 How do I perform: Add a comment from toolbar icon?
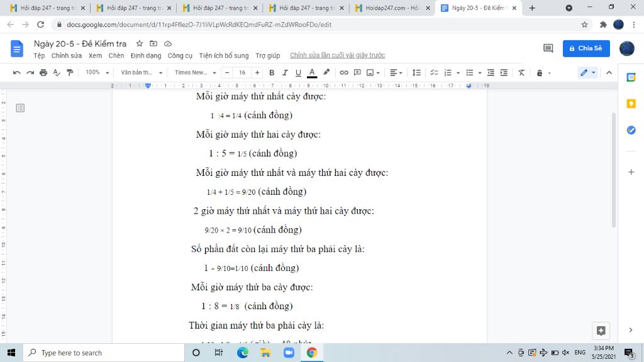(x=357, y=73)
